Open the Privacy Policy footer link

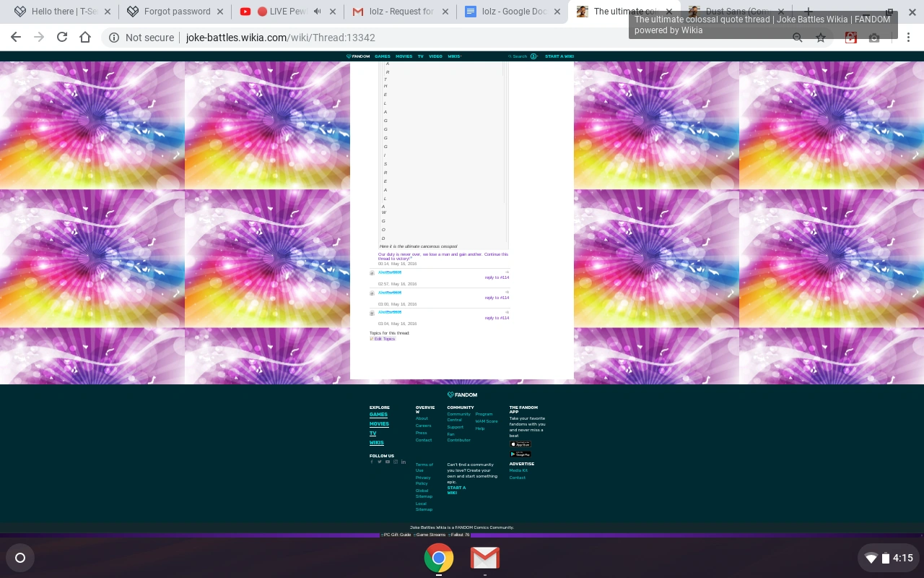[423, 480]
